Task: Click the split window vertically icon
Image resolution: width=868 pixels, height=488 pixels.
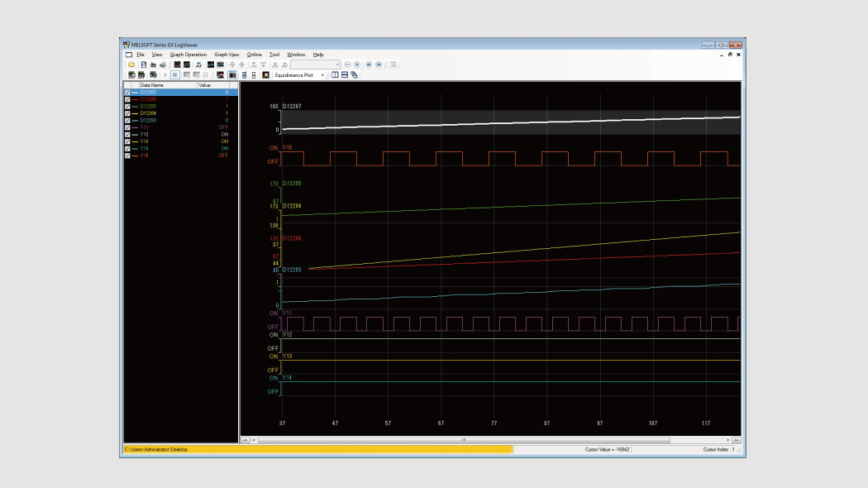Action: coord(335,75)
